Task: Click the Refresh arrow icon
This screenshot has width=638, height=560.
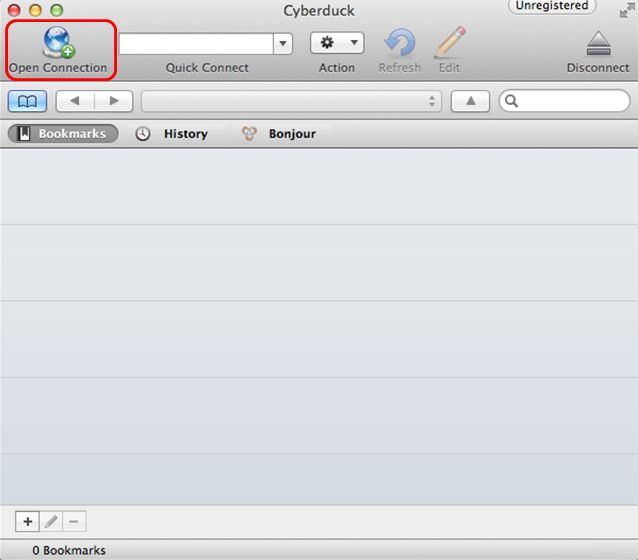Action: [x=400, y=43]
